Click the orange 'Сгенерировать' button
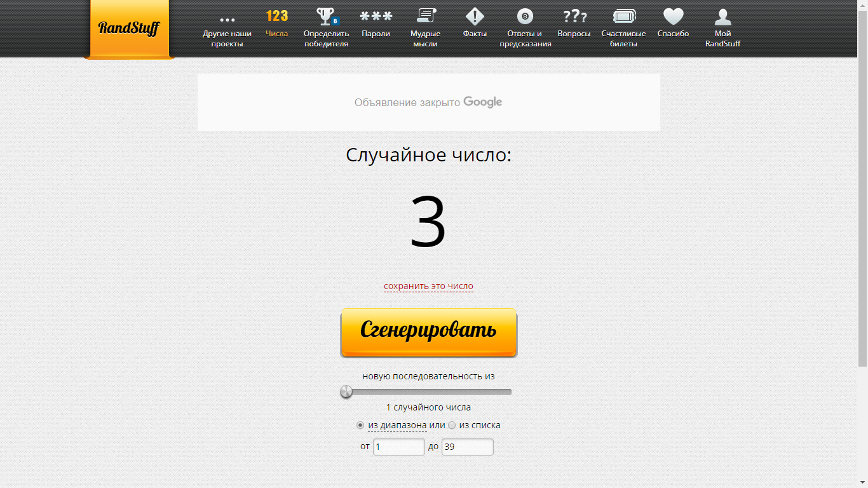The height and width of the screenshot is (488, 868). [429, 332]
